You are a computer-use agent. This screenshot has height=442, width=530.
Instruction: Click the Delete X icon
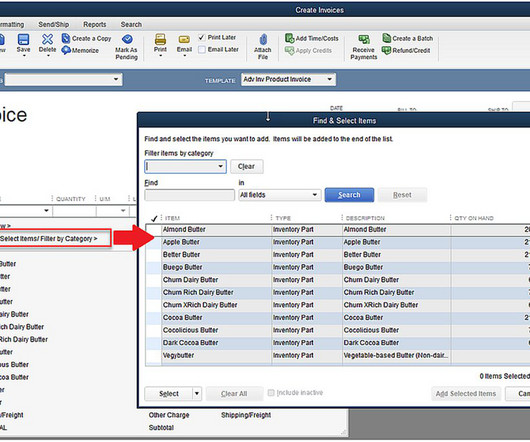click(x=47, y=39)
